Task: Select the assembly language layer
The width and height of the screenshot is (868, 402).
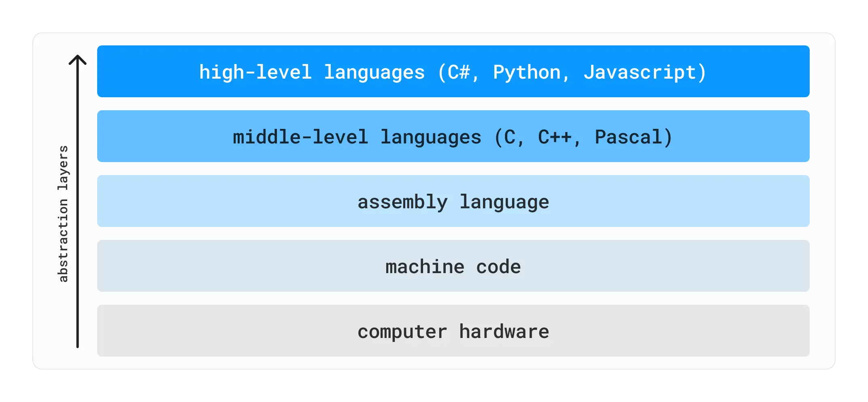Action: [x=453, y=201]
